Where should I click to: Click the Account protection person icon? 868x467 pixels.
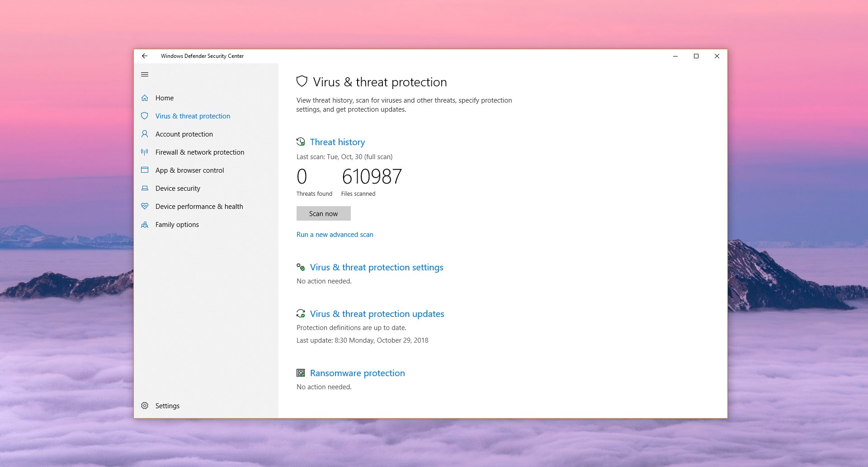pyautogui.click(x=145, y=134)
